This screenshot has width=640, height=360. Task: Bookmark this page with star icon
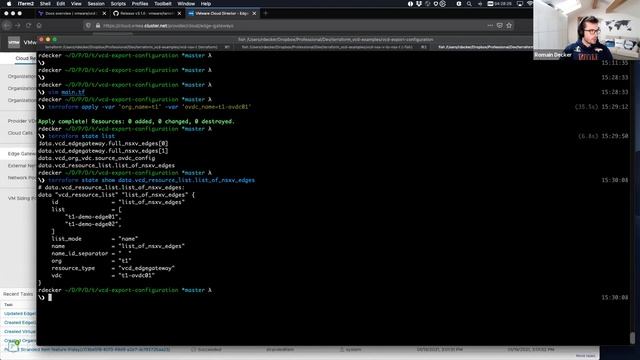(509, 25)
